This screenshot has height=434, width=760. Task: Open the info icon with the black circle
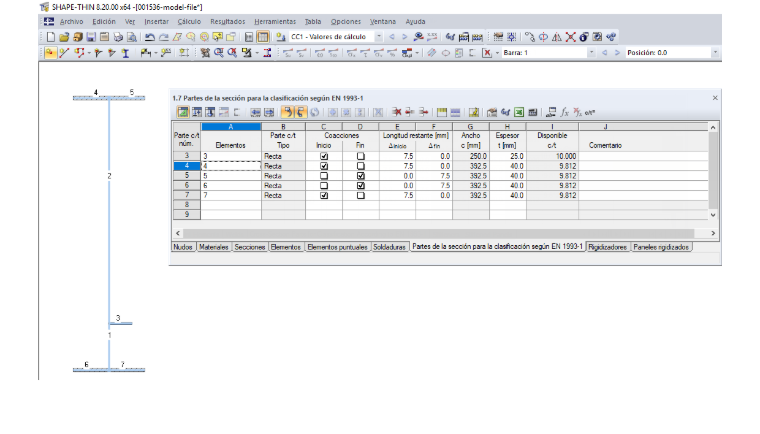[x=584, y=37]
